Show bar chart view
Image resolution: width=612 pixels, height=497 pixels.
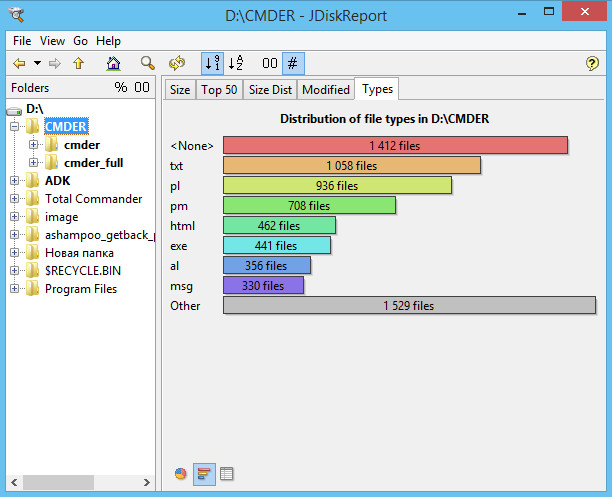coord(204,474)
